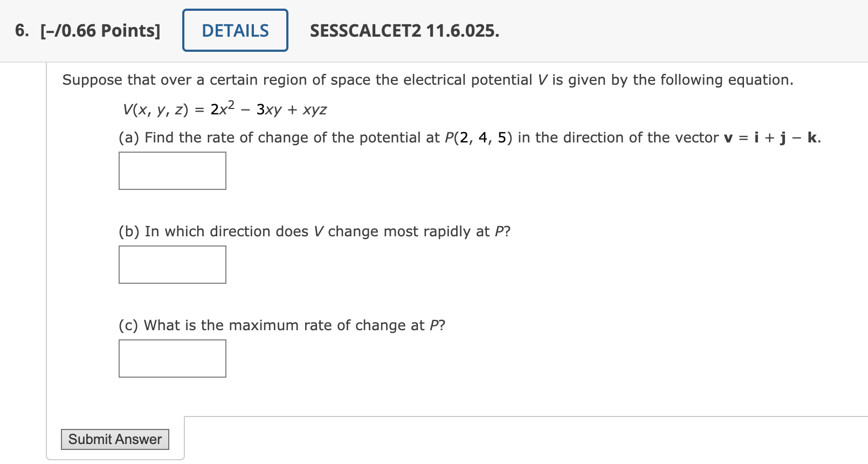Image resolution: width=868 pixels, height=464 pixels.
Task: Click the 'Suppose that over a certain region' sentence
Action: (x=428, y=80)
